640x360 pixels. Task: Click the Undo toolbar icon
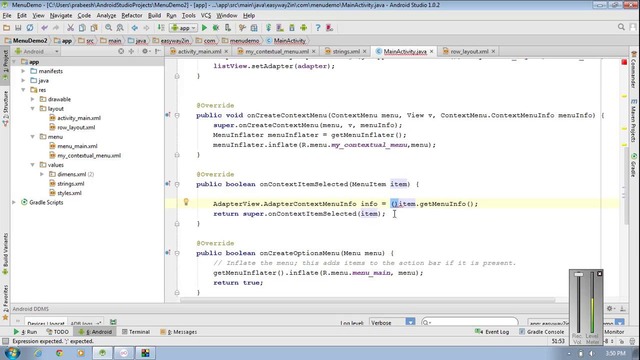tap(44, 28)
